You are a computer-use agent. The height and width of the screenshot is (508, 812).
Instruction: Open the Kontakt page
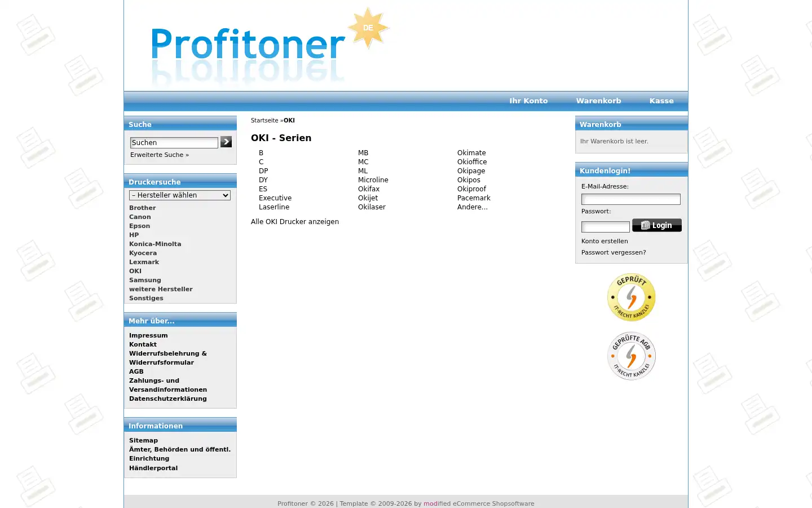[x=143, y=344]
